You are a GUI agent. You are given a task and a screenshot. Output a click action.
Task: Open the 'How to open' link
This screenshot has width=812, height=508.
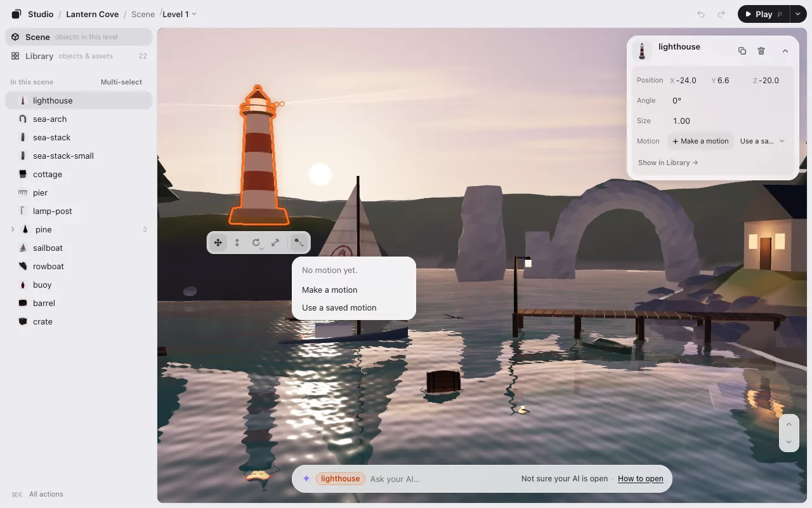coord(641,479)
